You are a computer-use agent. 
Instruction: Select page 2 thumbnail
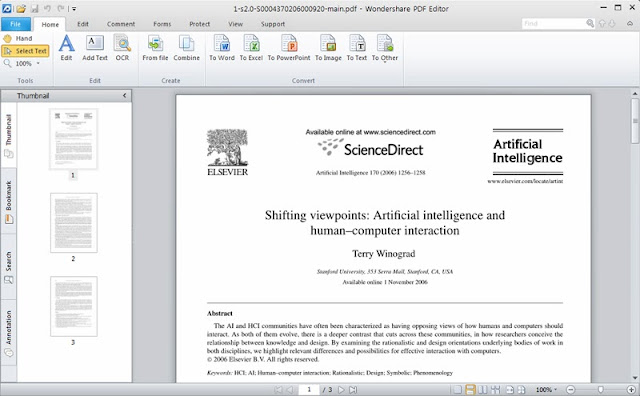73,223
